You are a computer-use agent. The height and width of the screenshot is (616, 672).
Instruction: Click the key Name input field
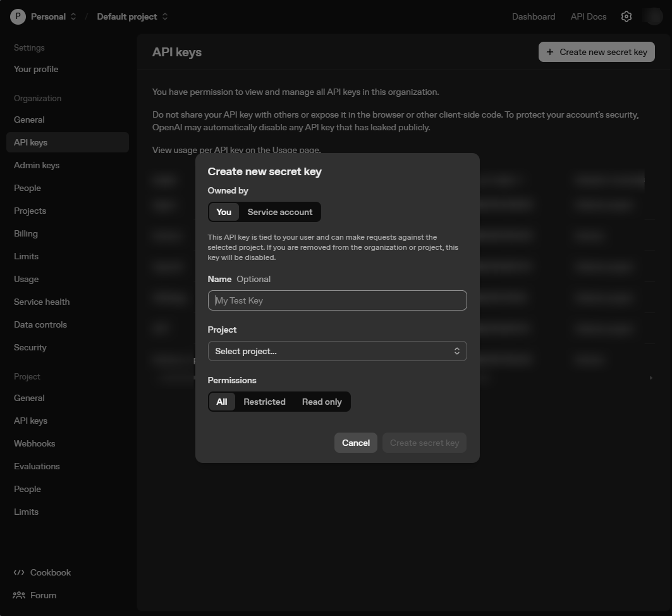(x=337, y=300)
